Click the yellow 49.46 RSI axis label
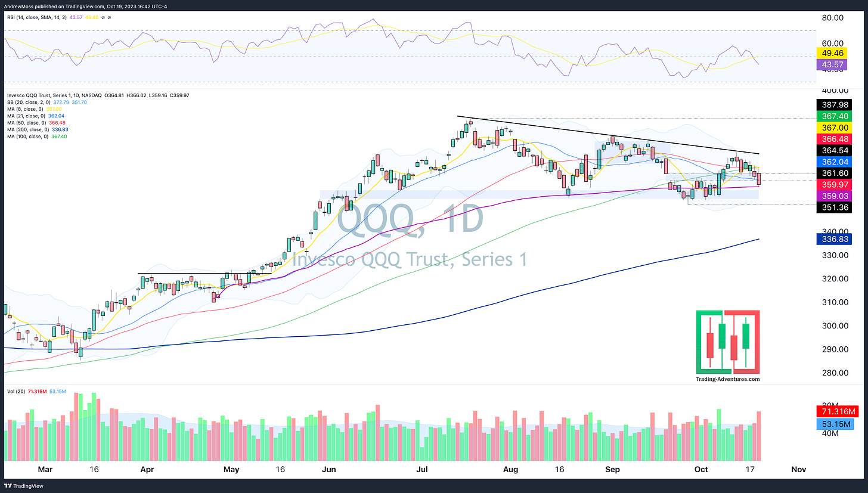Image resolution: width=868 pixels, height=493 pixels. (x=833, y=52)
